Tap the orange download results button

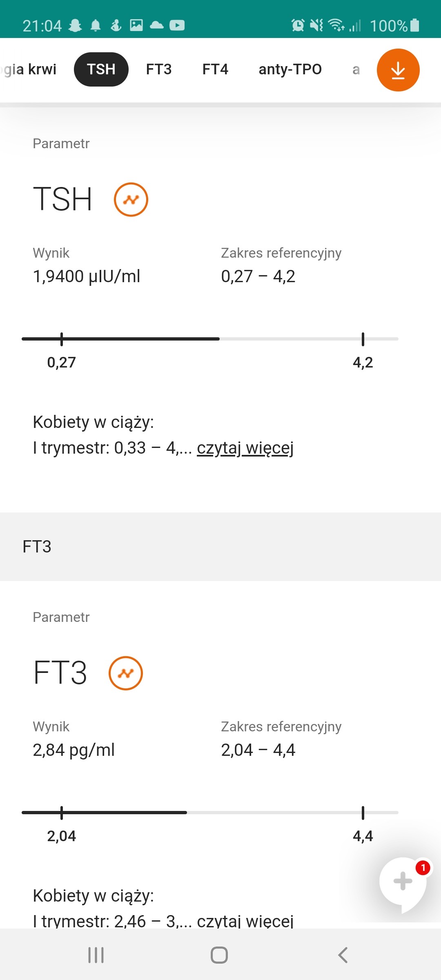coord(398,70)
